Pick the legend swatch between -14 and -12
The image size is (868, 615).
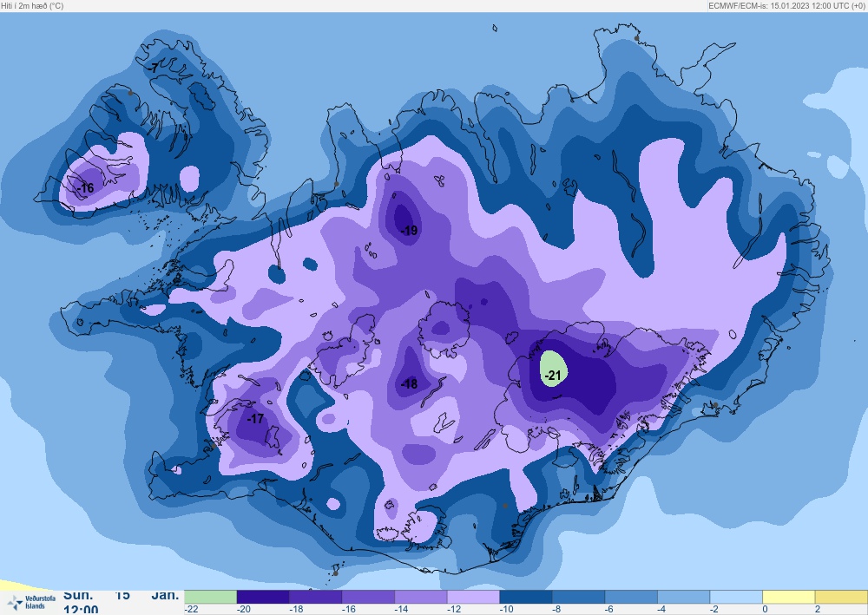coord(421,597)
